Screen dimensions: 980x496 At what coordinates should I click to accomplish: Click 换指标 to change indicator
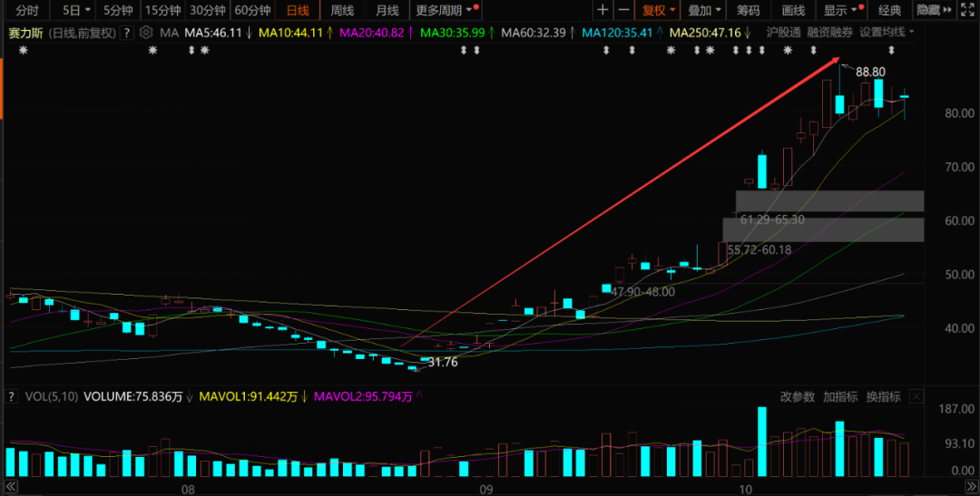click(x=883, y=396)
